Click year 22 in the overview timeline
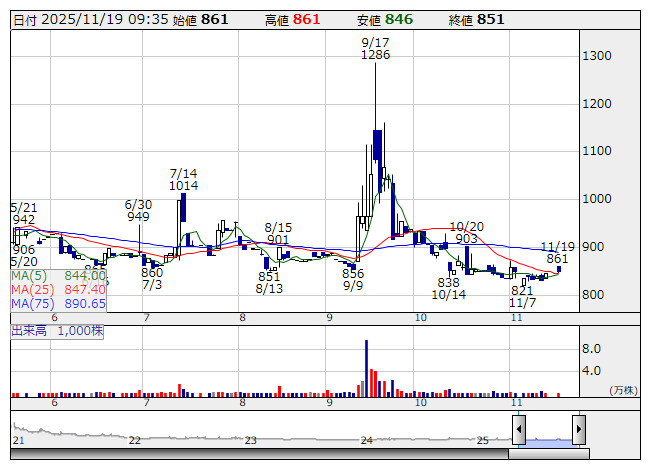Screen dimensions: 653x470 [134, 440]
